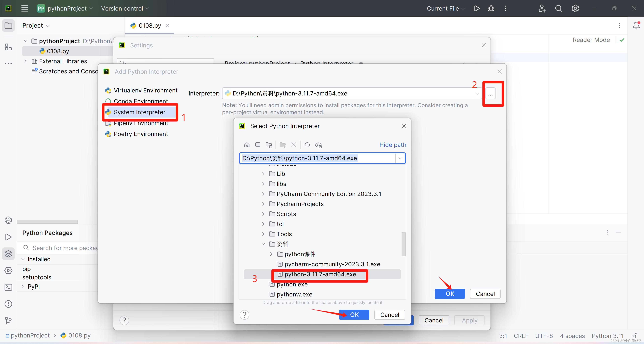
Task: Switch to the 0108.py editor tab
Action: tap(149, 25)
